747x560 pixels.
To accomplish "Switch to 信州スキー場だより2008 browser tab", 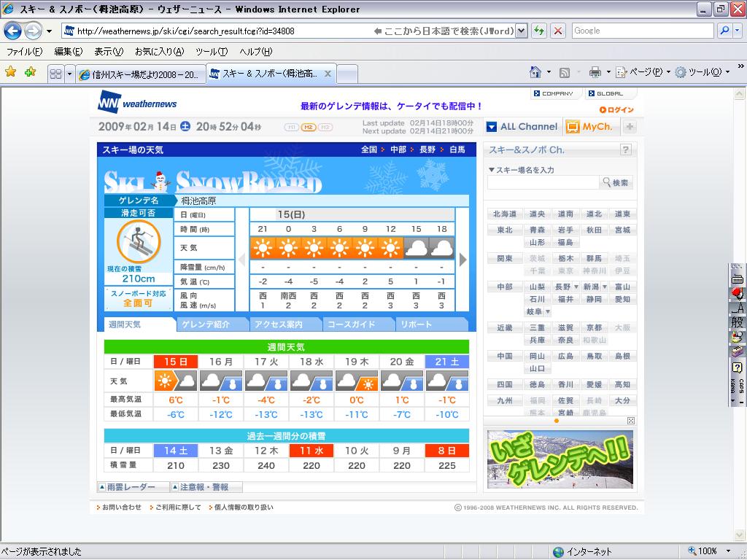I will click(x=141, y=74).
